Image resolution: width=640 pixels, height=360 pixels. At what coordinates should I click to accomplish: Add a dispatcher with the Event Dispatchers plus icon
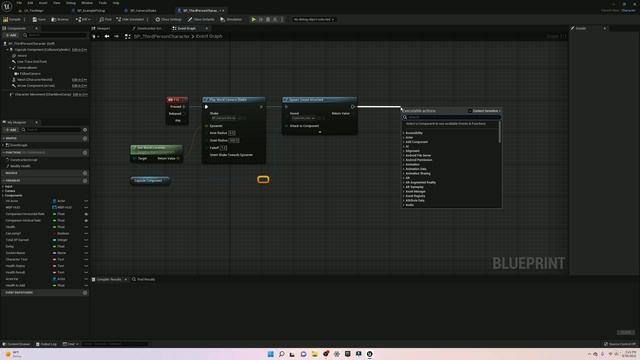click(x=85, y=293)
